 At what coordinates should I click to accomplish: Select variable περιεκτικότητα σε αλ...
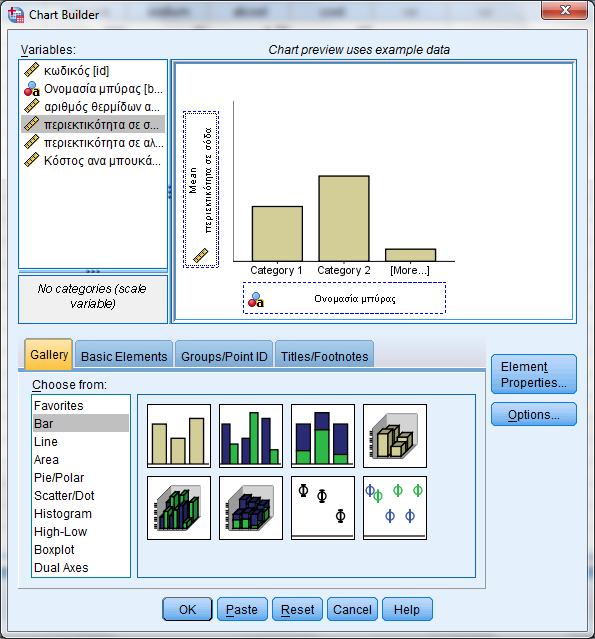tap(93, 142)
